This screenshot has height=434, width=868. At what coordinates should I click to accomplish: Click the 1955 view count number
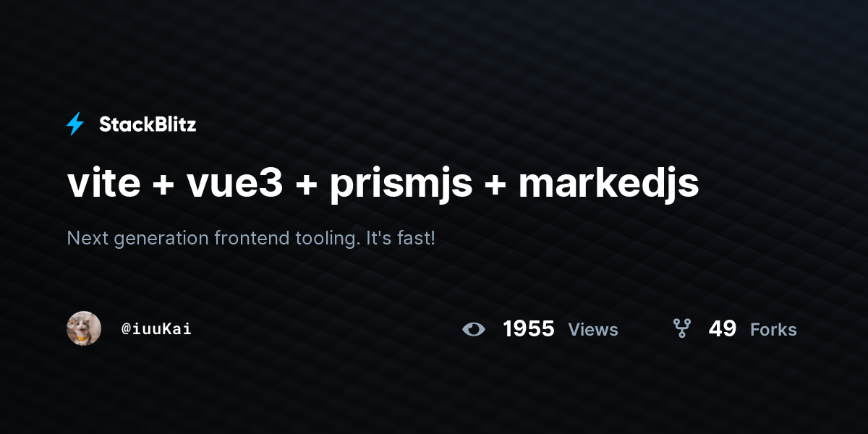tap(529, 329)
